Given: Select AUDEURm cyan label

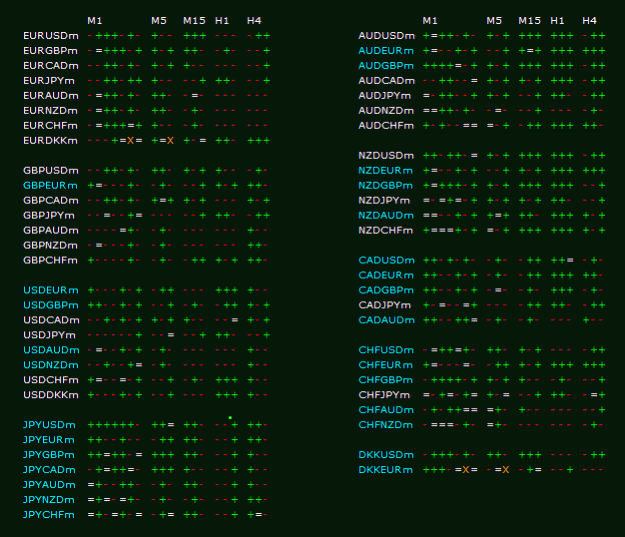Looking at the screenshot, I should (x=386, y=51).
